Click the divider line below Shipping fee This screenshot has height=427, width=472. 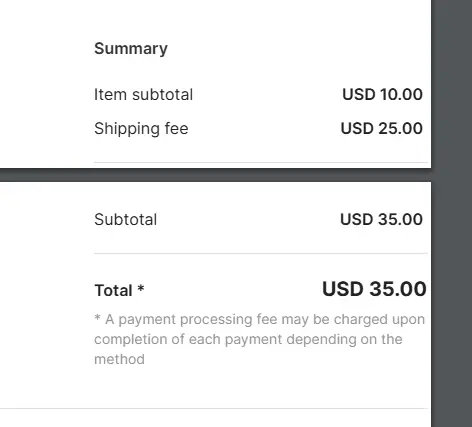point(261,162)
